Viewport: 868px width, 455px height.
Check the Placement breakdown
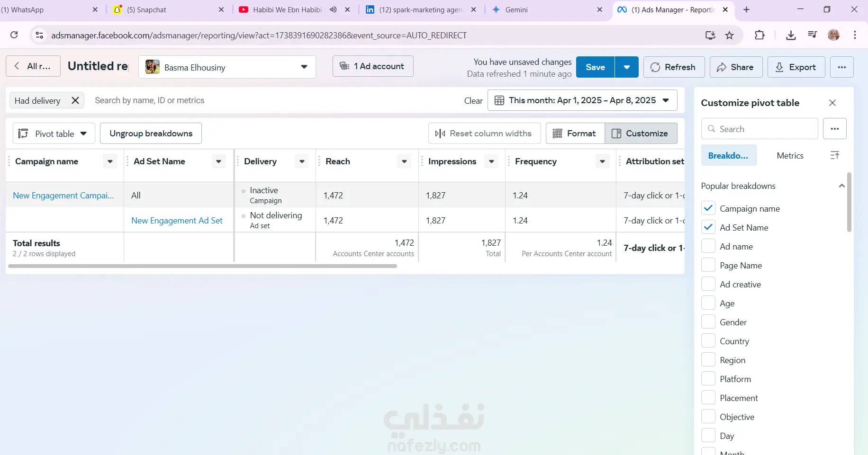tap(708, 398)
